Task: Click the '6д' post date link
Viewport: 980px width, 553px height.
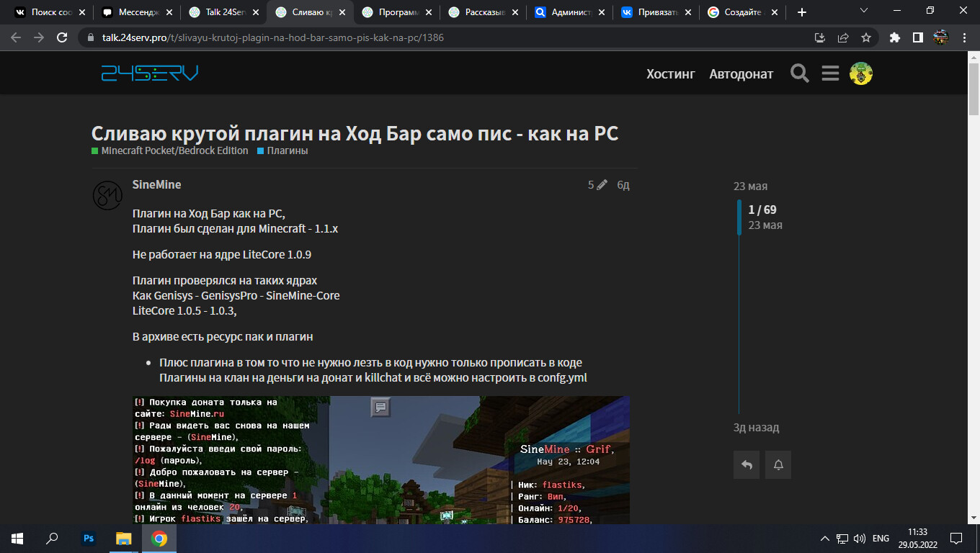Action: [623, 185]
